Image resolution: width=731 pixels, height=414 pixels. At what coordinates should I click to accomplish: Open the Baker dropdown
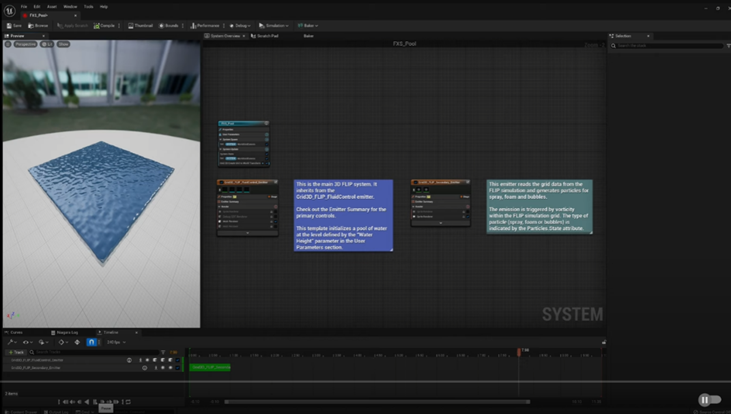click(309, 25)
